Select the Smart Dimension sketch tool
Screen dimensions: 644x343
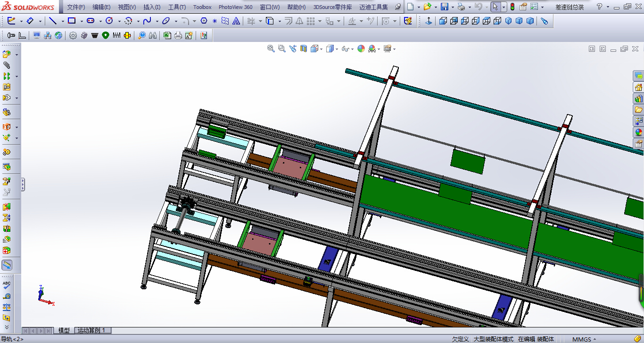(30, 21)
